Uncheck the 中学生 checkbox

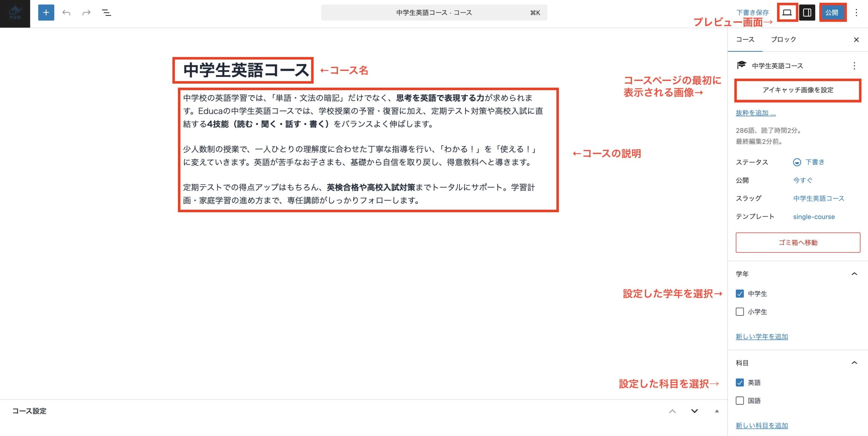click(740, 293)
